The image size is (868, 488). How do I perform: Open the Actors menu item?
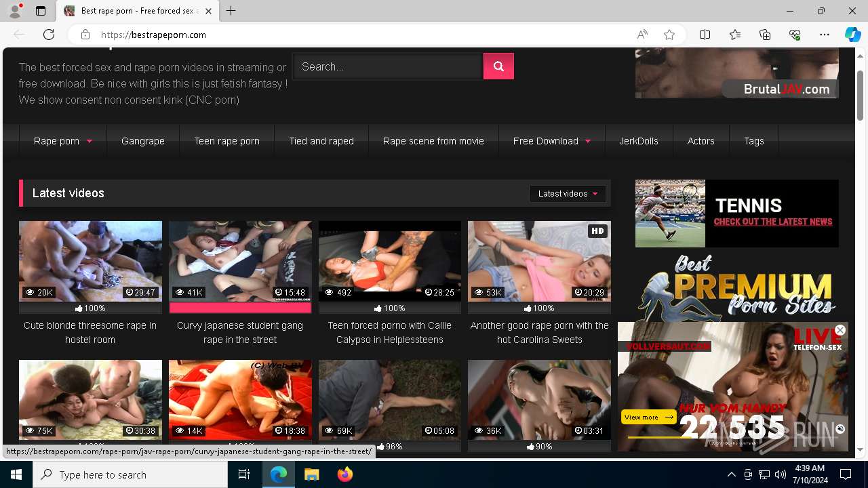(x=701, y=141)
